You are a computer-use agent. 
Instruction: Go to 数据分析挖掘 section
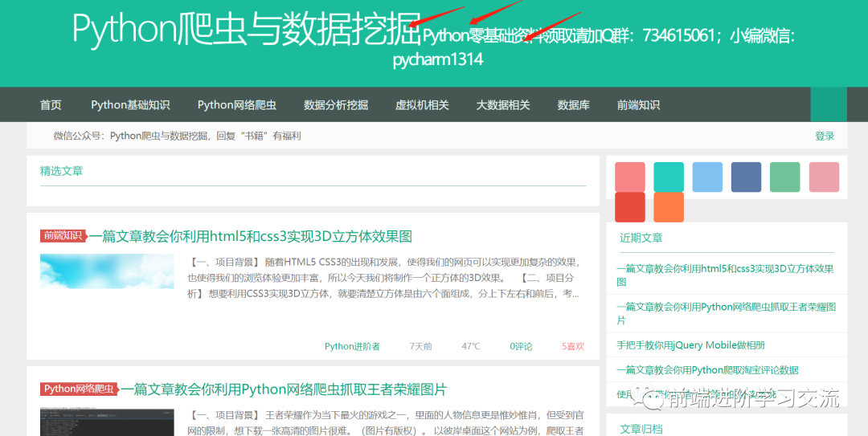[335, 104]
